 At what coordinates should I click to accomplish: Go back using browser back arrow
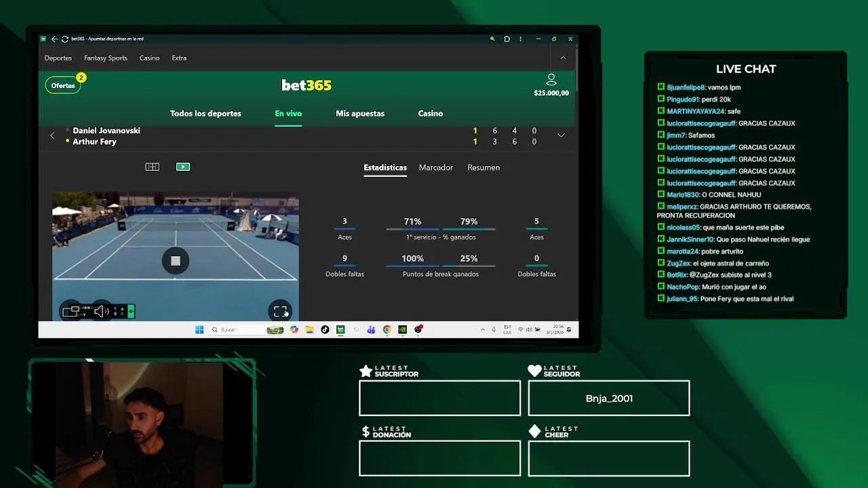(54, 39)
